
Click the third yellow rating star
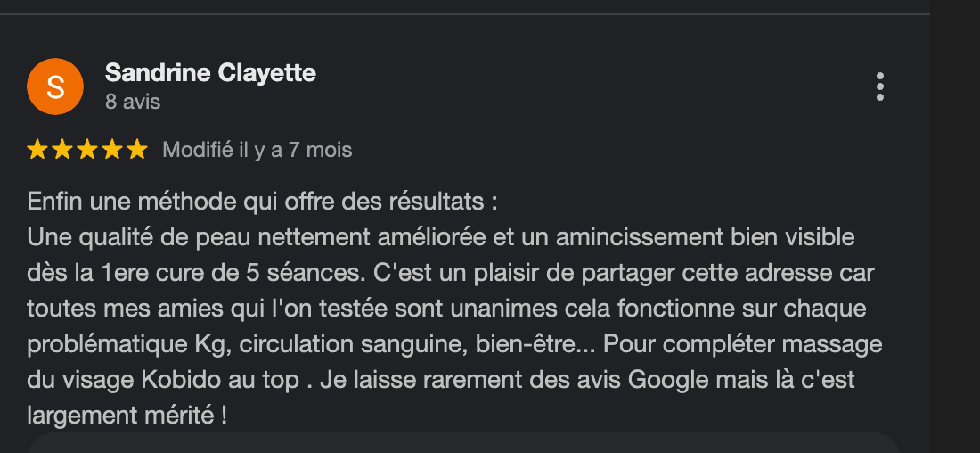point(87,150)
